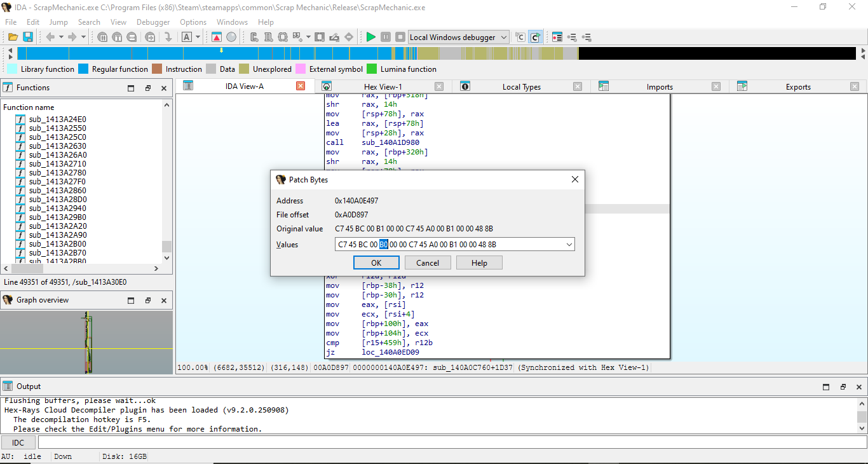This screenshot has width=868, height=464.
Task: Click the Open file folder icon
Action: point(13,37)
